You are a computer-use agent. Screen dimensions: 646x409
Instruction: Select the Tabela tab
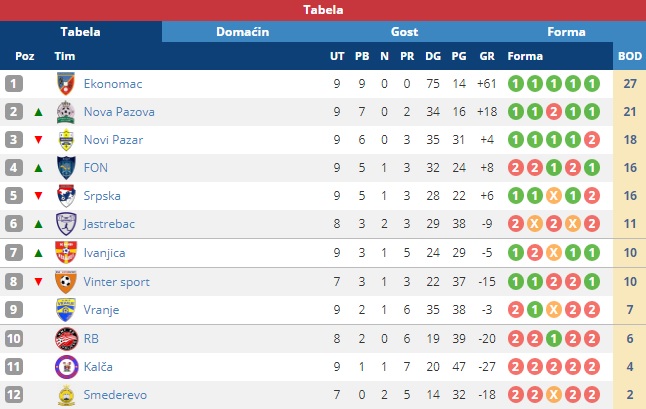pos(81,32)
